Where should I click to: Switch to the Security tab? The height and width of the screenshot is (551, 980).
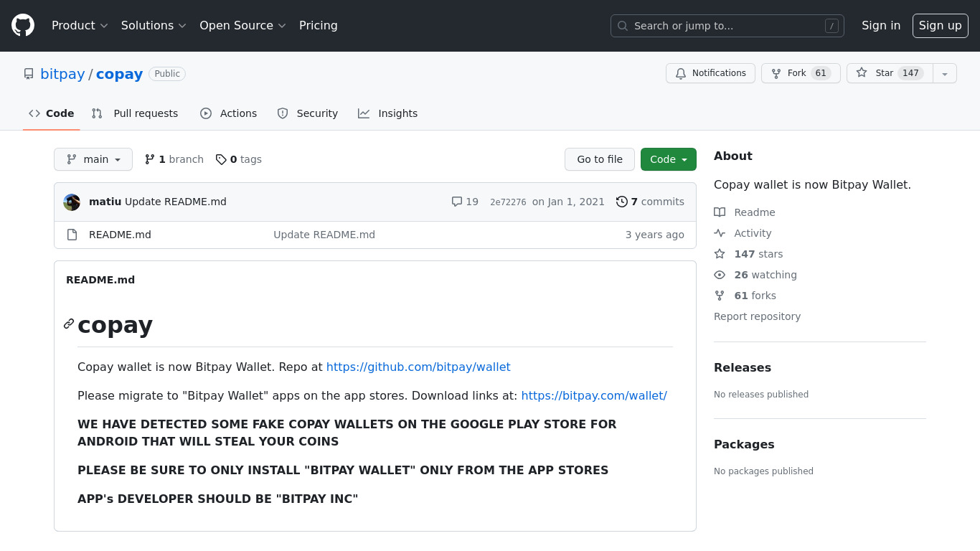pyautogui.click(x=307, y=113)
